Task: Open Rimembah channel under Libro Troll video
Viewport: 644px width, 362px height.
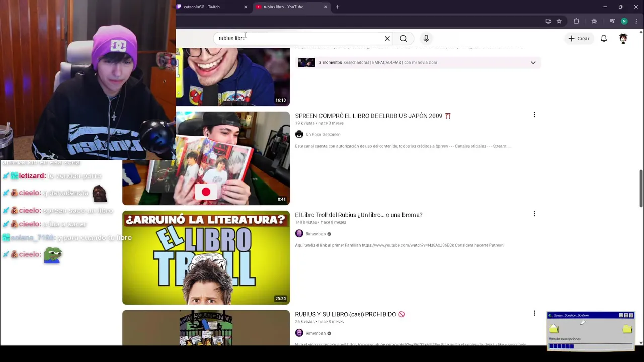Action: coord(315,234)
